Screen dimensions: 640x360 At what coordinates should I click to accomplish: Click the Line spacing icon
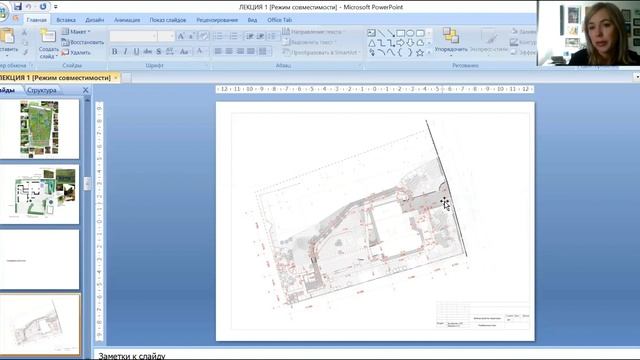pyautogui.click(x=272, y=36)
